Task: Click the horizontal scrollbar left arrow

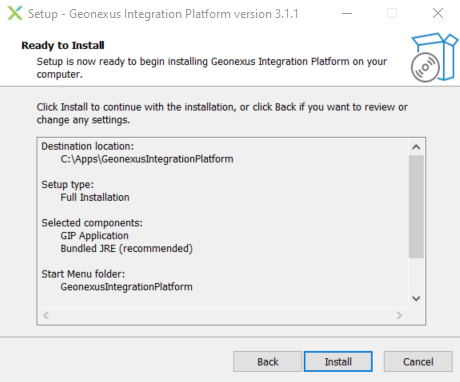Action: (x=46, y=315)
